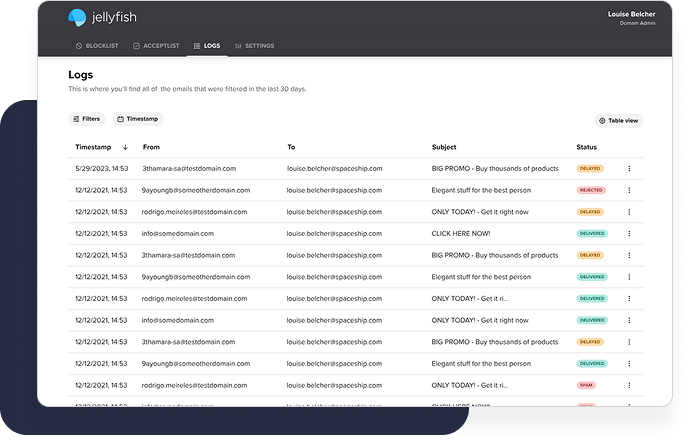Open the Settings tab
The image size is (693, 447).
[254, 46]
